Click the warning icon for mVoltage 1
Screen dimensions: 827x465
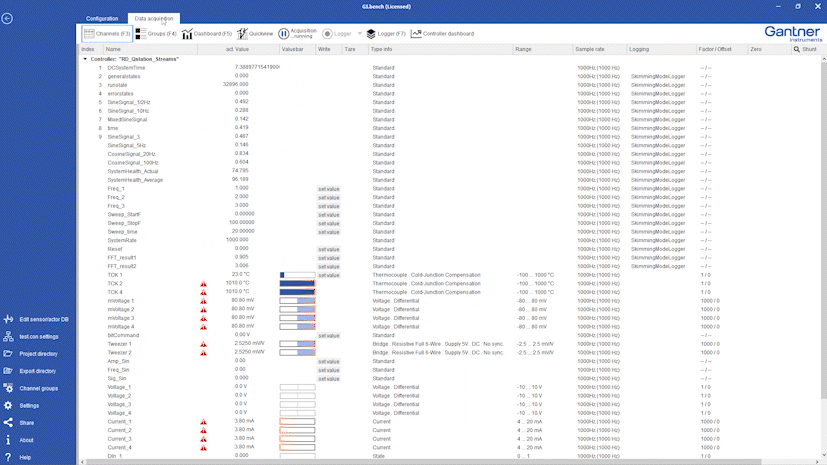(204, 301)
